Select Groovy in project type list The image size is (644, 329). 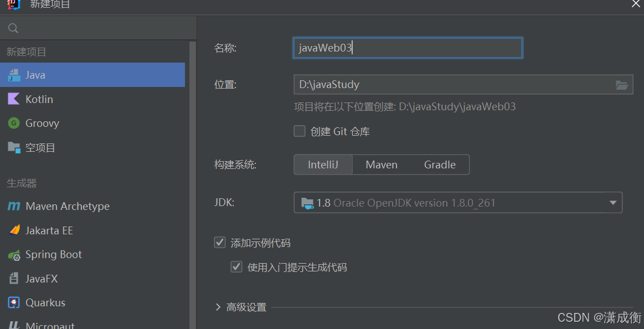coord(92,123)
